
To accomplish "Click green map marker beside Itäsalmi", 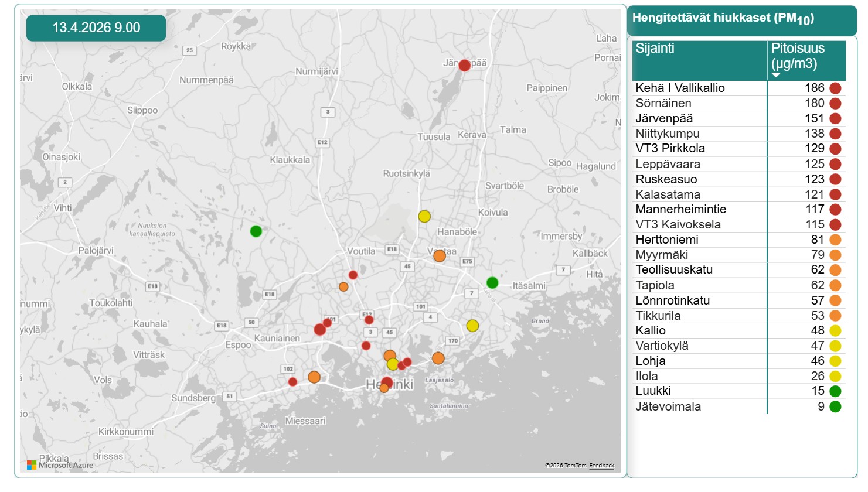I will point(492,283).
